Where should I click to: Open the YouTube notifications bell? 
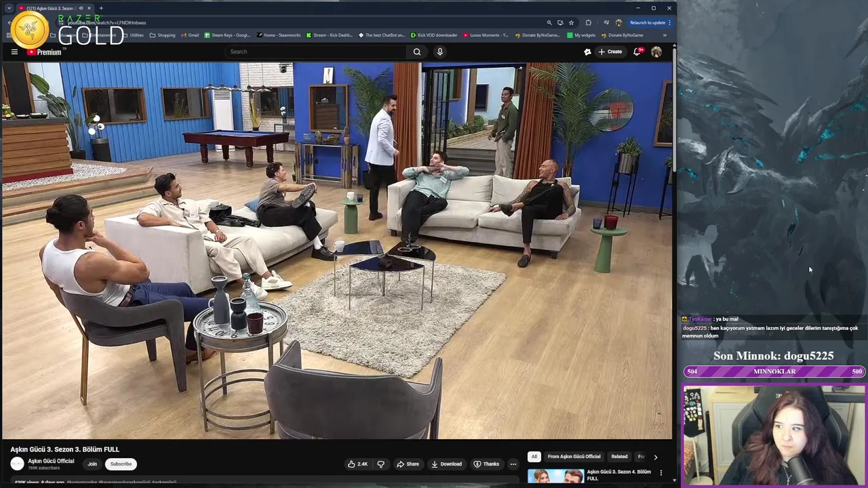point(637,52)
